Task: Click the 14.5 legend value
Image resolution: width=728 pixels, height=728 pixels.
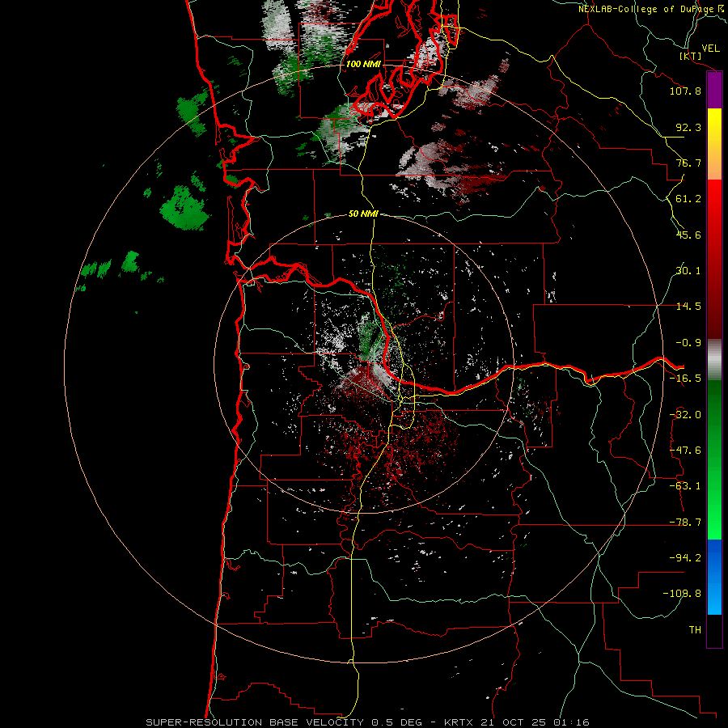Action: pyautogui.click(x=688, y=307)
